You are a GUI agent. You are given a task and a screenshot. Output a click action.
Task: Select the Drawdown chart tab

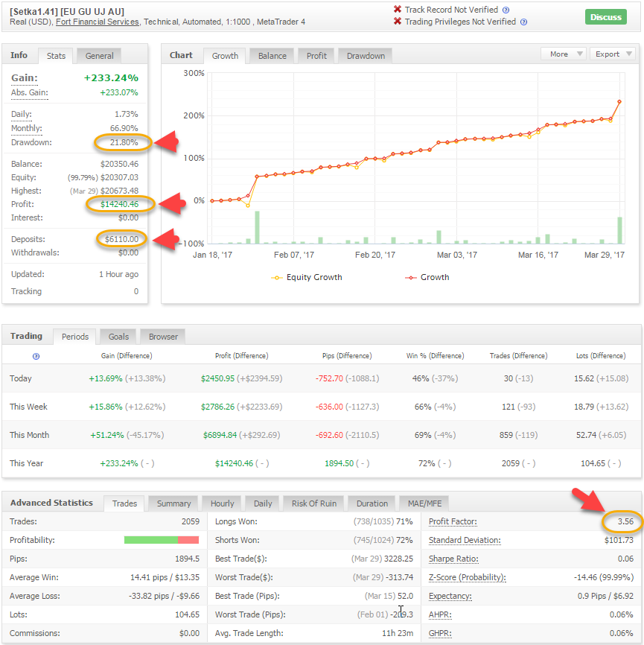(x=366, y=56)
